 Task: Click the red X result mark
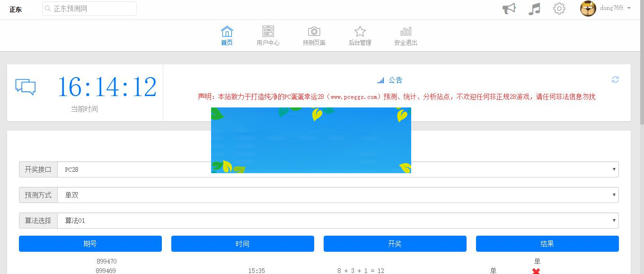[535, 272]
